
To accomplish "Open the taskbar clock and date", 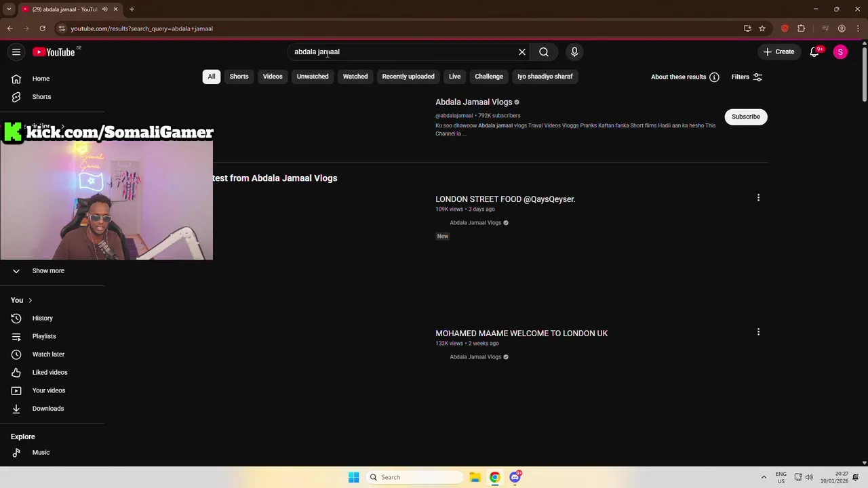I will pyautogui.click(x=834, y=477).
